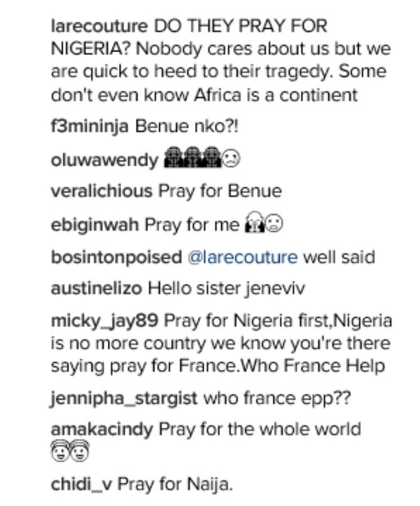
Task: Select the comment text "Pray for Benue"
Action: (220, 191)
